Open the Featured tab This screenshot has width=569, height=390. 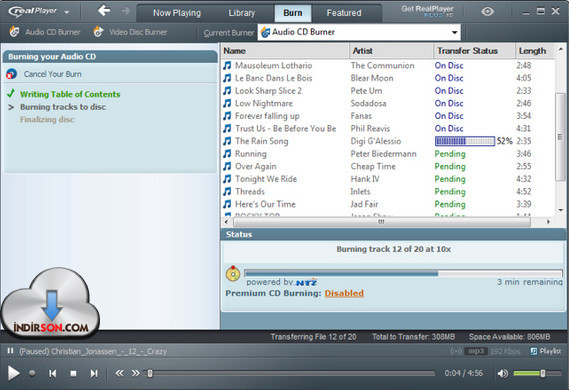click(344, 13)
